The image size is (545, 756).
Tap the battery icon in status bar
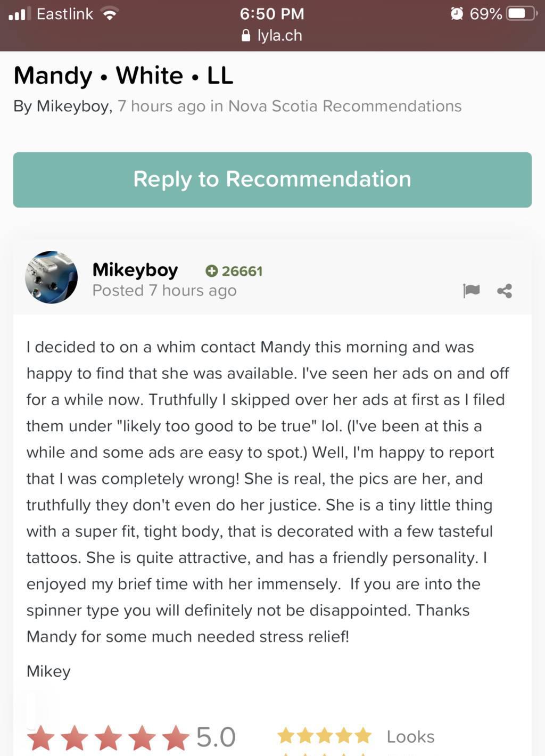tap(521, 13)
